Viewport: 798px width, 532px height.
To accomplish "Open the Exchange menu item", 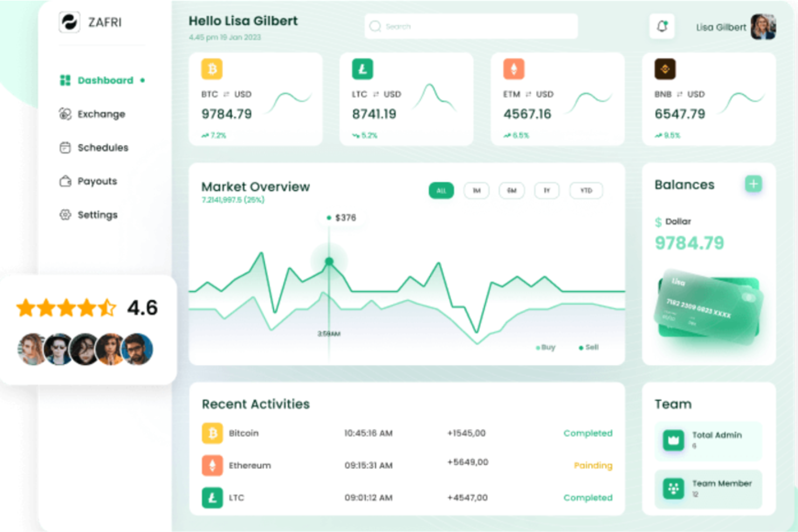I will pos(101,114).
